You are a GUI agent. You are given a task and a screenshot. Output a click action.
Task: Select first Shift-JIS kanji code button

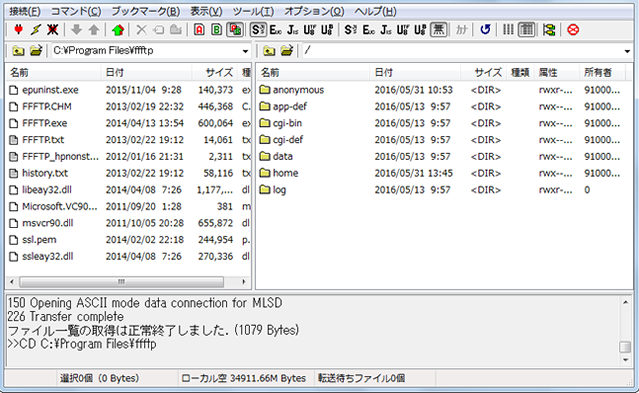point(258,30)
